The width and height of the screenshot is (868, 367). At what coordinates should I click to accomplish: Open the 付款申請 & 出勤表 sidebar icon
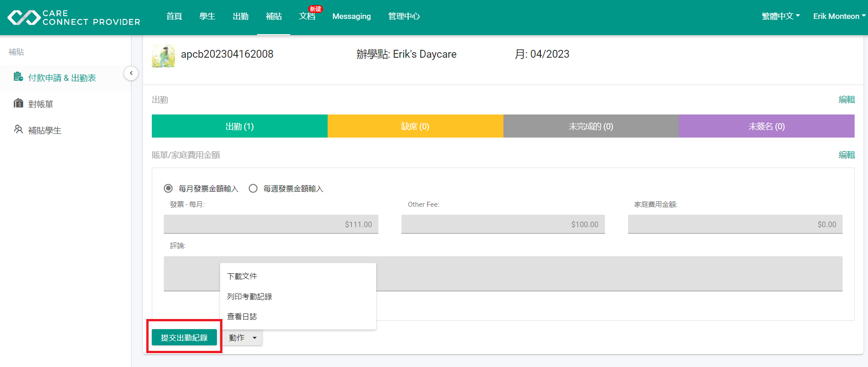coord(18,77)
